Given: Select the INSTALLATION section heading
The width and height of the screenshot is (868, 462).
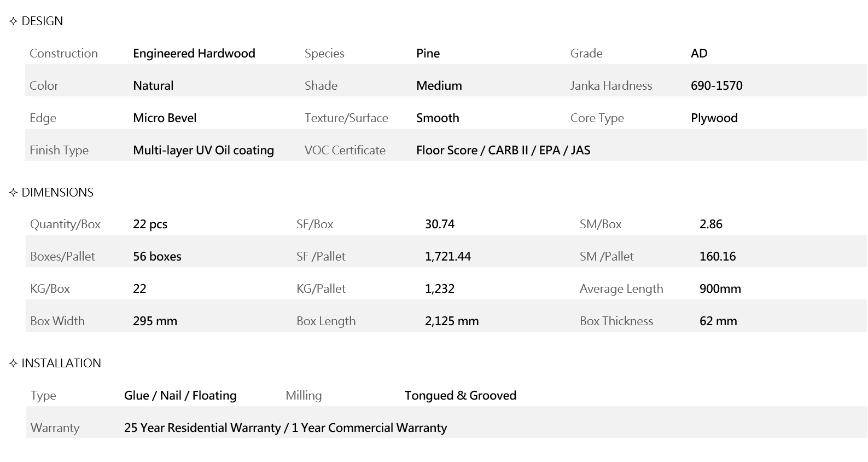Looking at the screenshot, I should (x=61, y=363).
